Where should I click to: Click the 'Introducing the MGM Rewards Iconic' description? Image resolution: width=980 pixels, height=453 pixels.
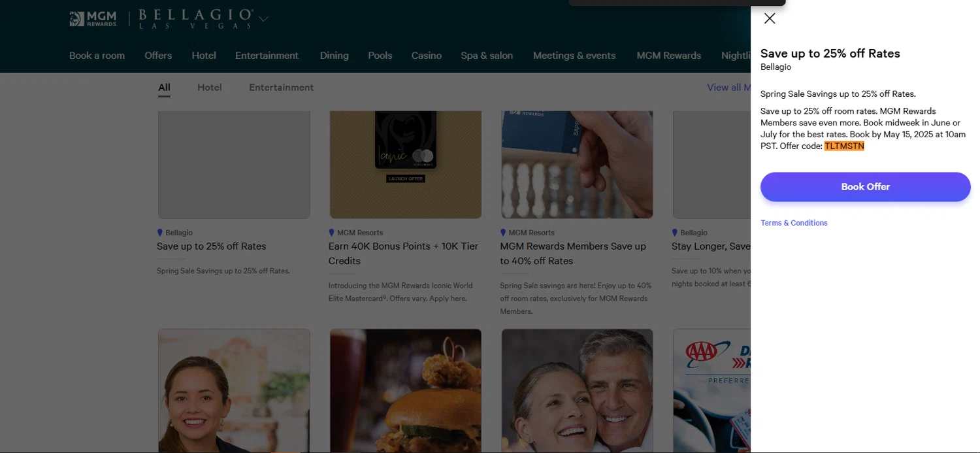coord(400,292)
